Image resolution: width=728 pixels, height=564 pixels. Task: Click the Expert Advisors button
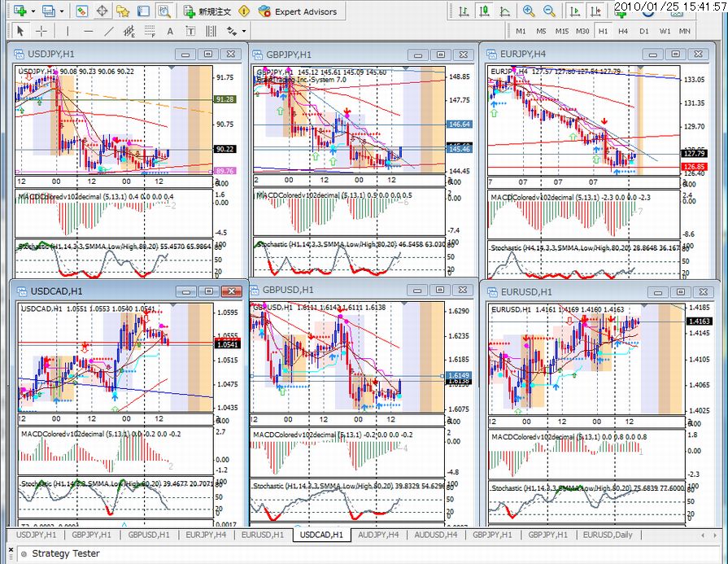point(298,11)
